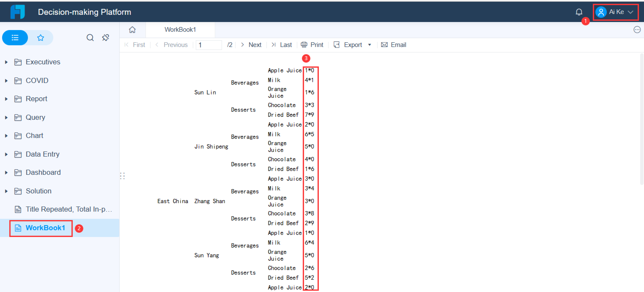Switch to the directory list view
644x292 pixels.
tap(15, 38)
